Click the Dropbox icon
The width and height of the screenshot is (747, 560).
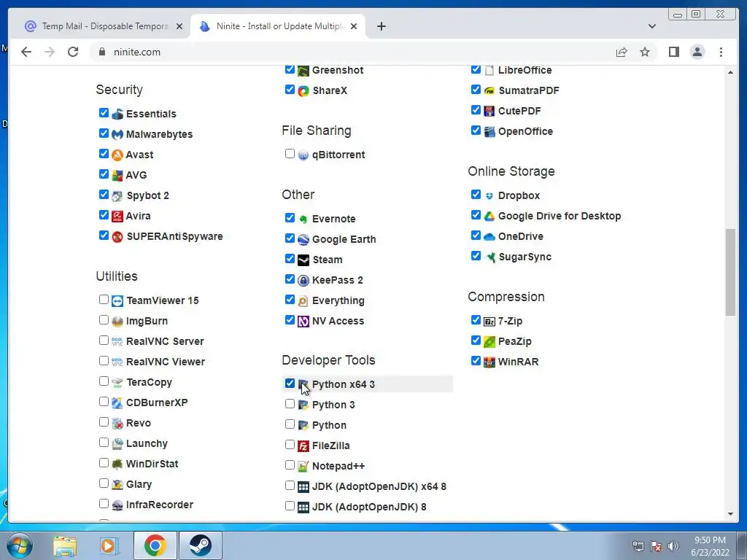tap(489, 195)
